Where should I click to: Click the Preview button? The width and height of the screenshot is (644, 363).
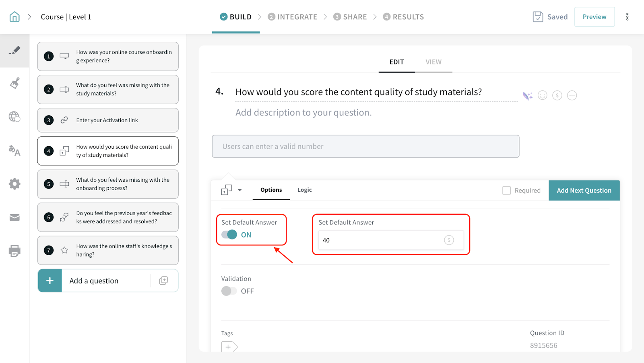tap(594, 17)
